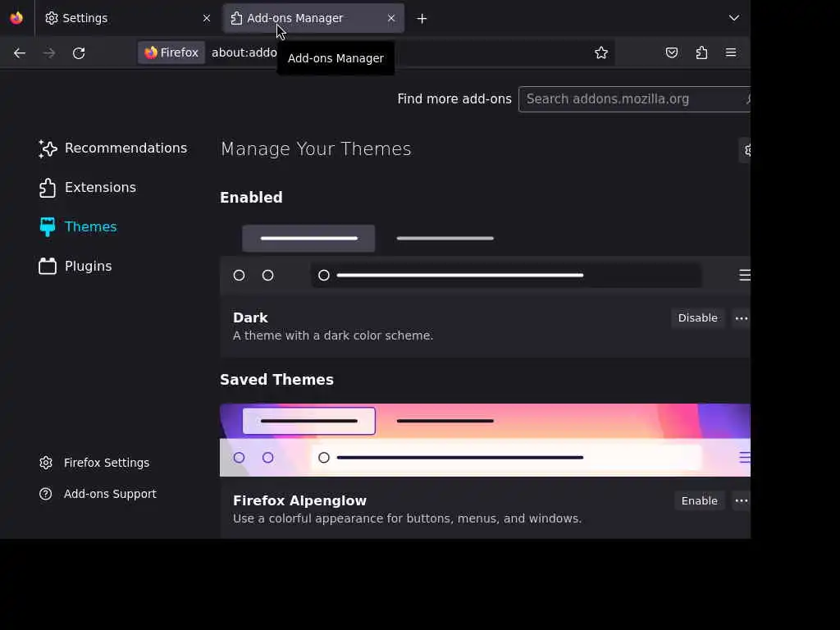Open more options for Firefox Alpenglow
The height and width of the screenshot is (630, 840).
pyautogui.click(x=742, y=501)
